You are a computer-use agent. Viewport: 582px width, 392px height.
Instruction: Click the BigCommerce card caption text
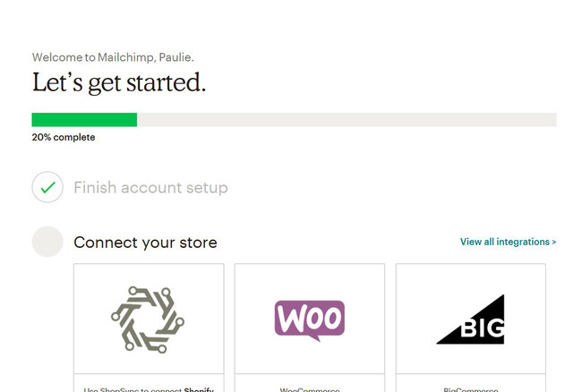pyautogui.click(x=471, y=389)
